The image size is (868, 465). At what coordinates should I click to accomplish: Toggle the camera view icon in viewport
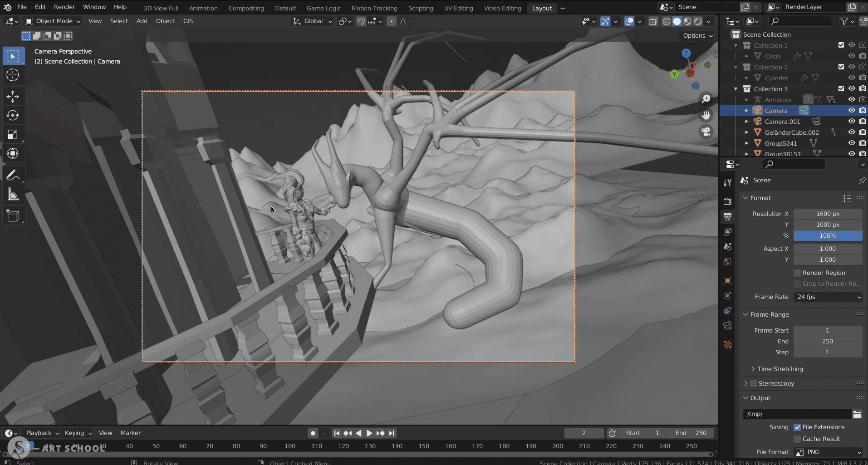(x=706, y=132)
